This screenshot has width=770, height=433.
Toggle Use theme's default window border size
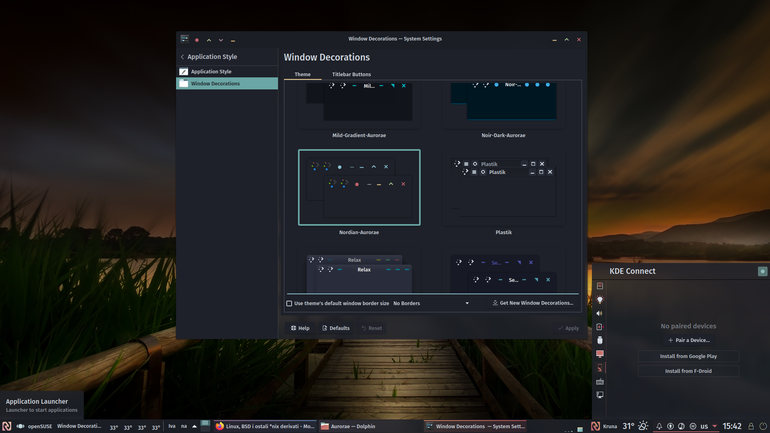[289, 303]
